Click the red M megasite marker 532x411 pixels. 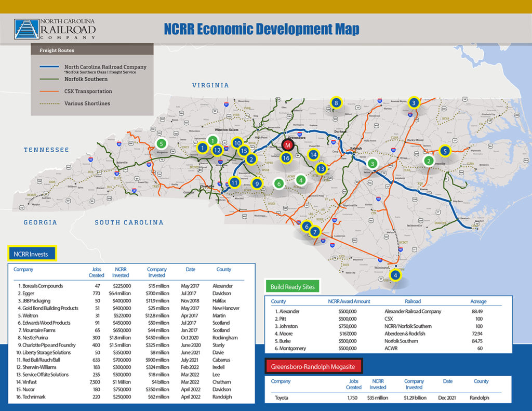[x=287, y=145]
